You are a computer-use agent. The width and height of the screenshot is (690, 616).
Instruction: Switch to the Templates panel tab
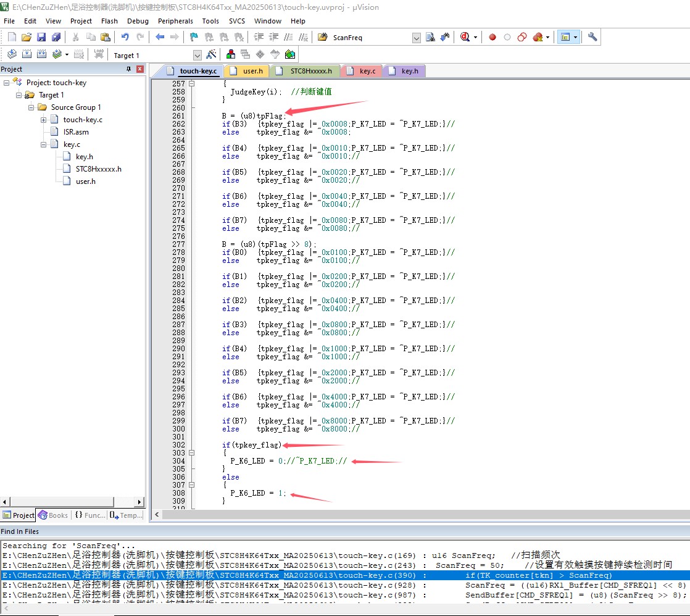pos(126,515)
